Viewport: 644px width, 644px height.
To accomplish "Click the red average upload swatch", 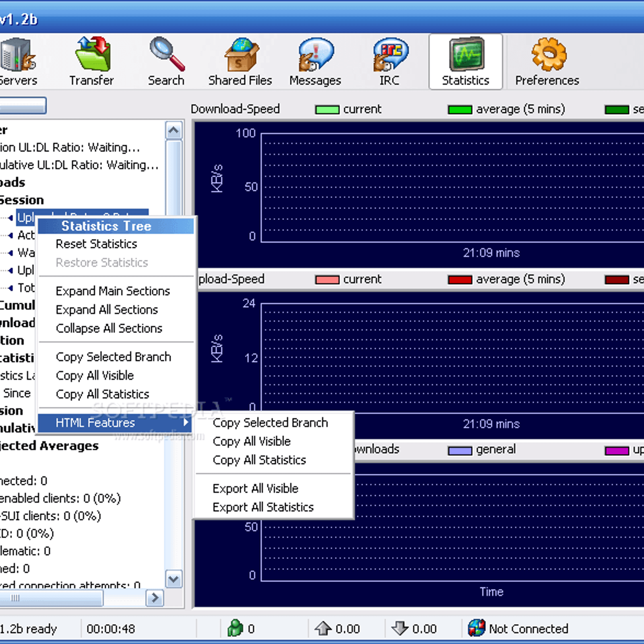I will (460, 279).
